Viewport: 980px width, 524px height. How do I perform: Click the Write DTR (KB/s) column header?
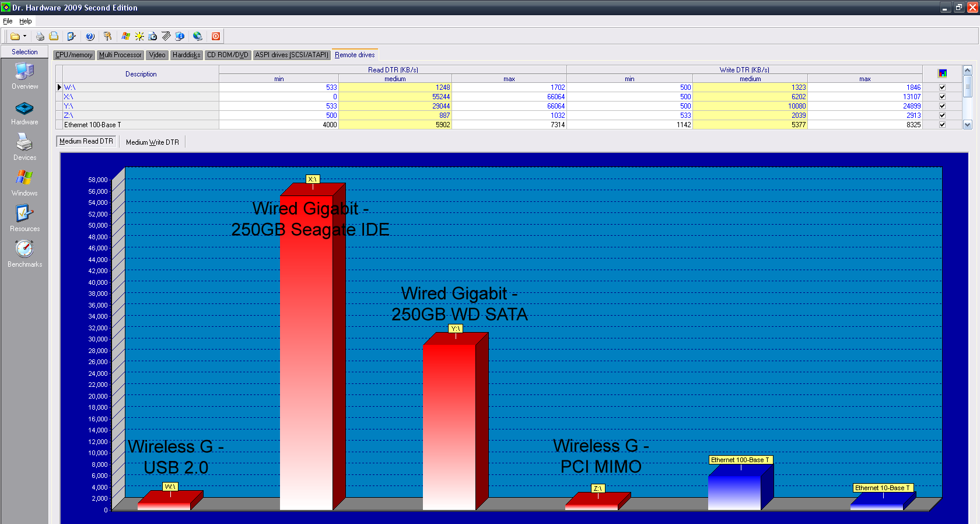coord(744,70)
